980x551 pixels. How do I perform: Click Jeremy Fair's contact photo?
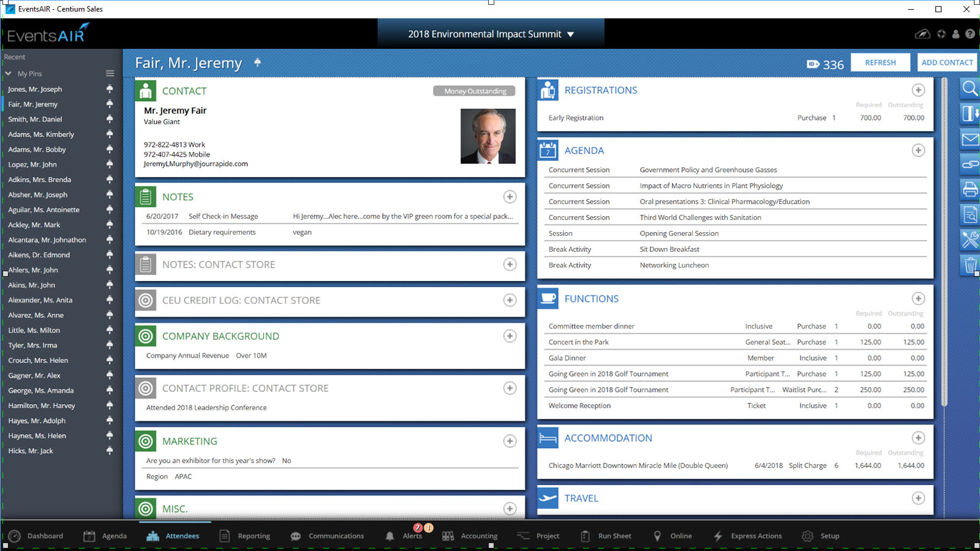coord(488,136)
